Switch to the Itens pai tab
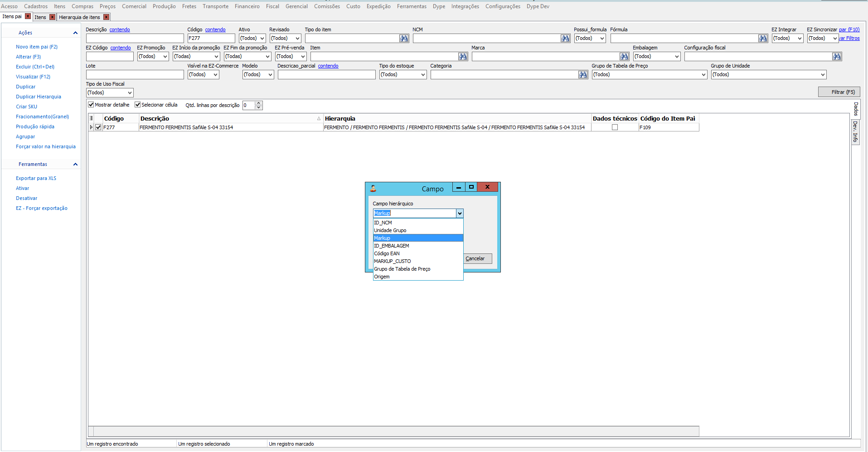 click(12, 16)
